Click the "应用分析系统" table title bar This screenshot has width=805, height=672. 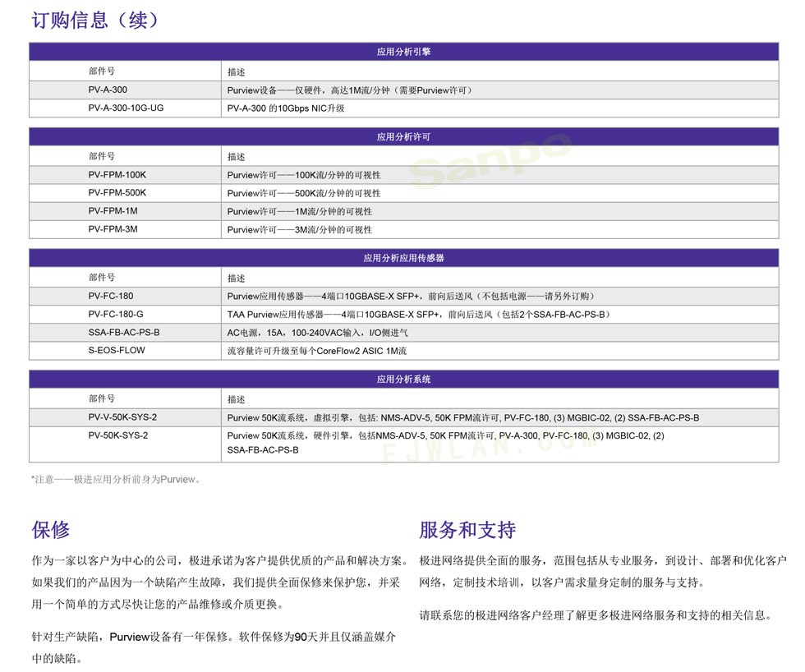403,379
